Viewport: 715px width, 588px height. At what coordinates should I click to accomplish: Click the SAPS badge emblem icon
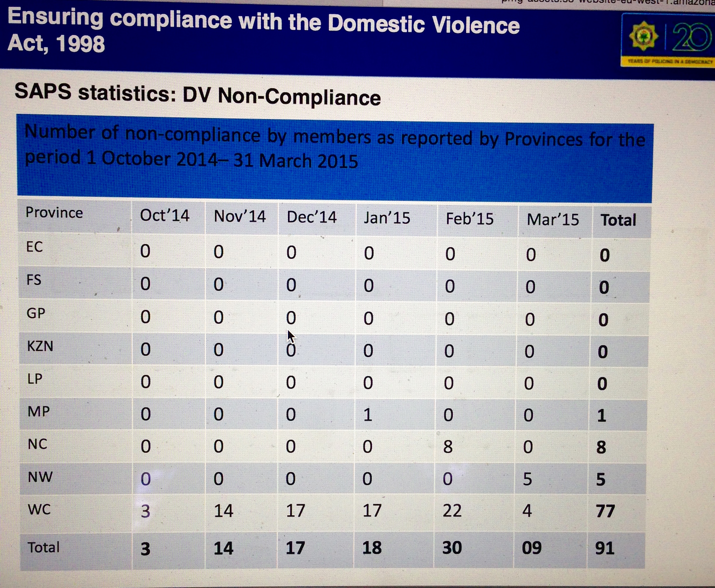pos(643,36)
